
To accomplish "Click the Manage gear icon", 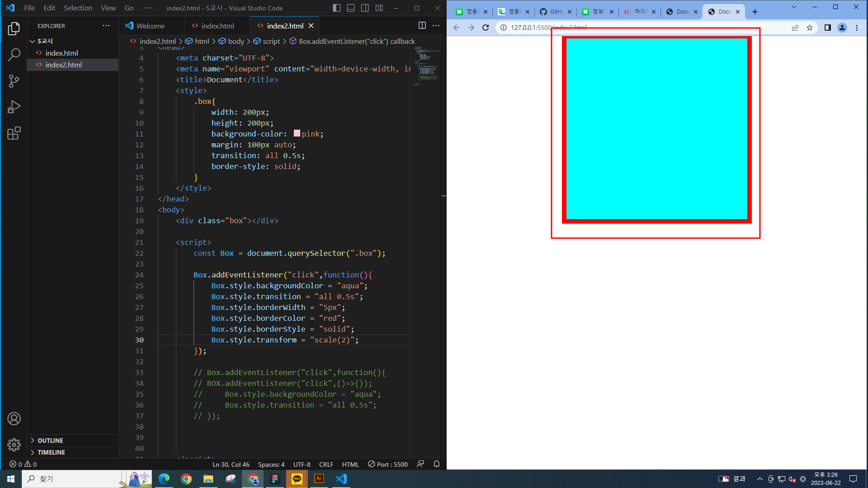I will tap(14, 445).
